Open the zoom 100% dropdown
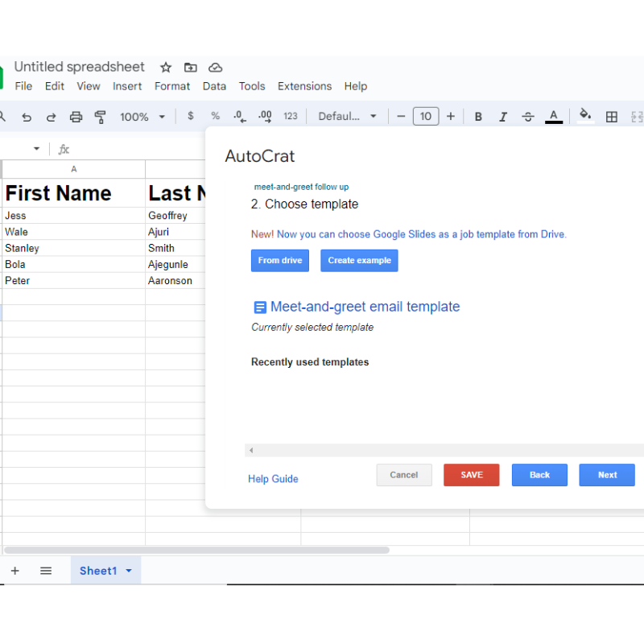644x644 pixels. (x=142, y=117)
